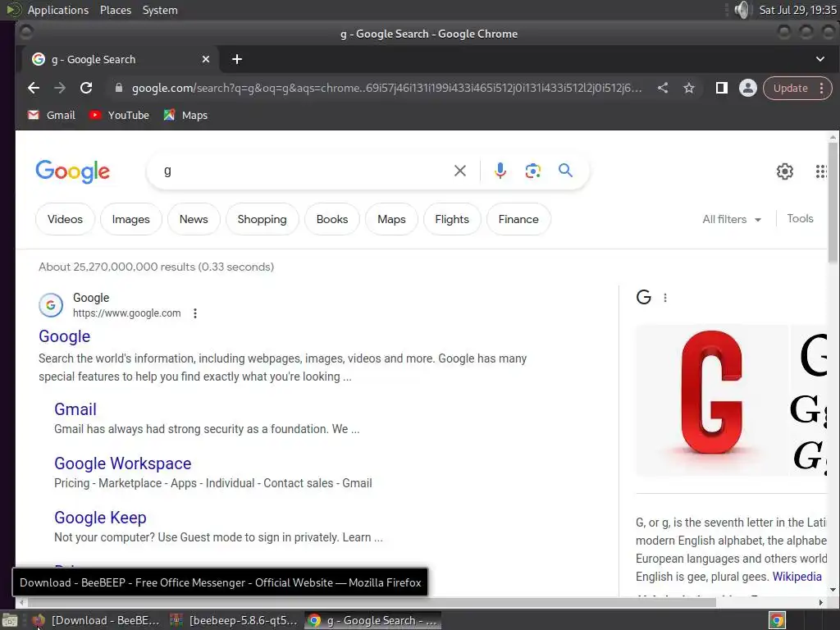The image size is (840, 630).
Task: Click the Update button in Chrome
Action: click(x=790, y=88)
